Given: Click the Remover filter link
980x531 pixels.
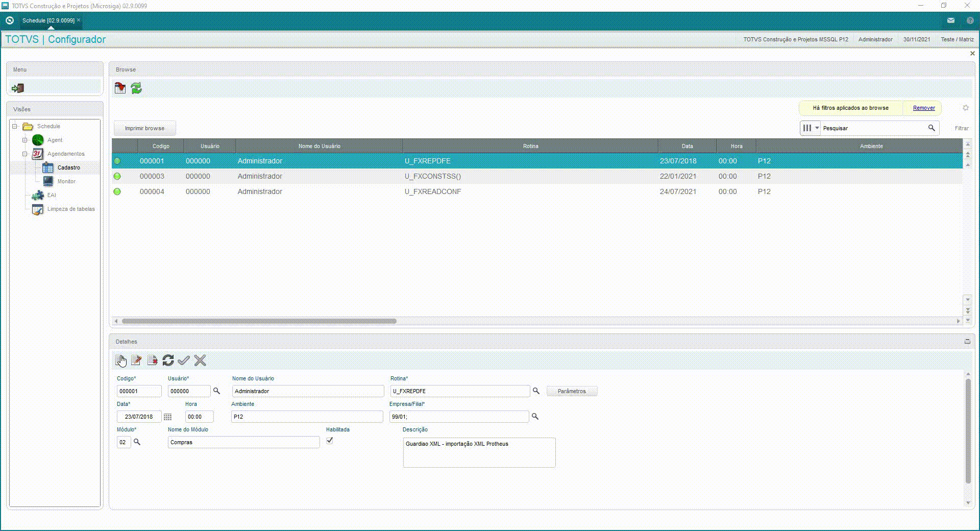Looking at the screenshot, I should pyautogui.click(x=924, y=108).
